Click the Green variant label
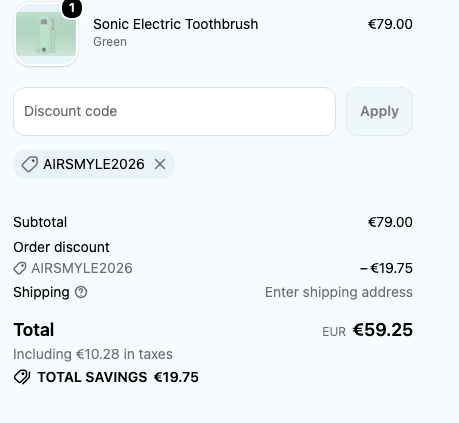Viewport: 459px width, 423px height. click(x=110, y=42)
